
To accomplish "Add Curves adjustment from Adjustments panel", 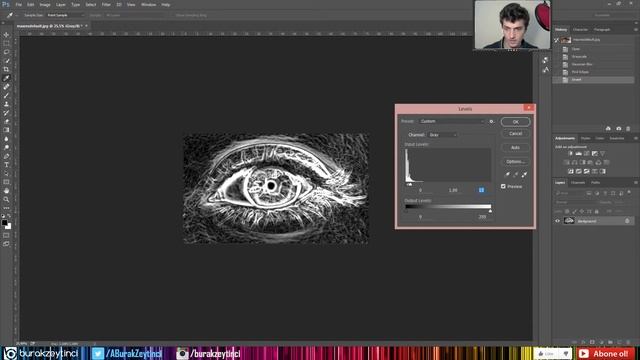I will point(587,153).
